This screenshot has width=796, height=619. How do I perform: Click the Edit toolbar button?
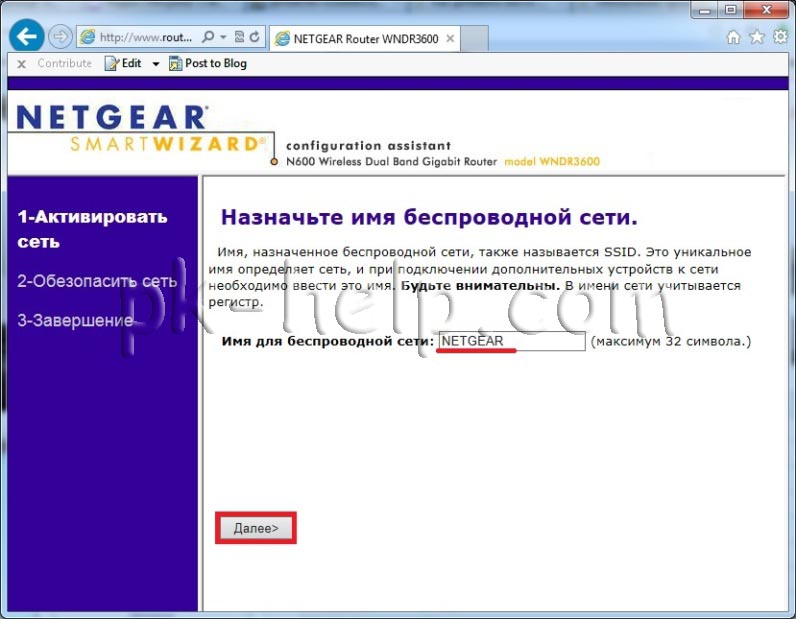click(123, 63)
